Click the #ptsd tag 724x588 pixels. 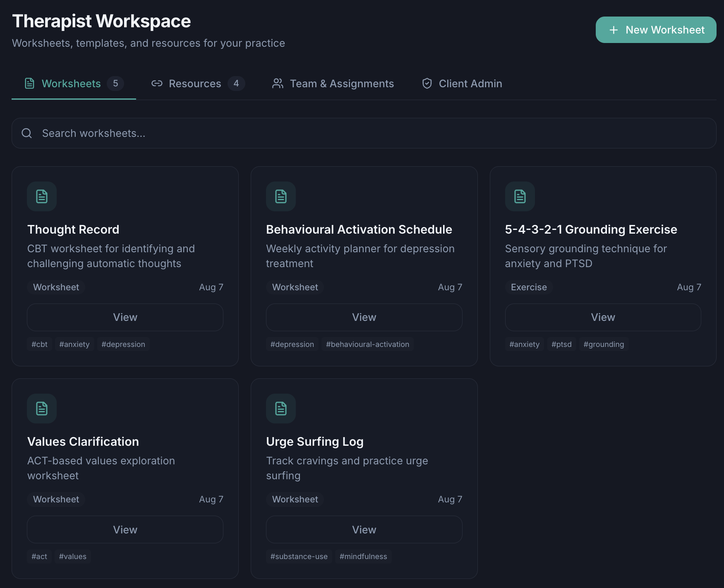point(561,344)
